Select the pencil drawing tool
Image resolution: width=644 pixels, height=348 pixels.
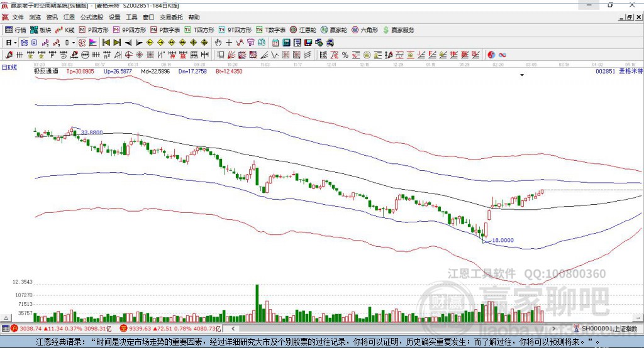(9, 55)
